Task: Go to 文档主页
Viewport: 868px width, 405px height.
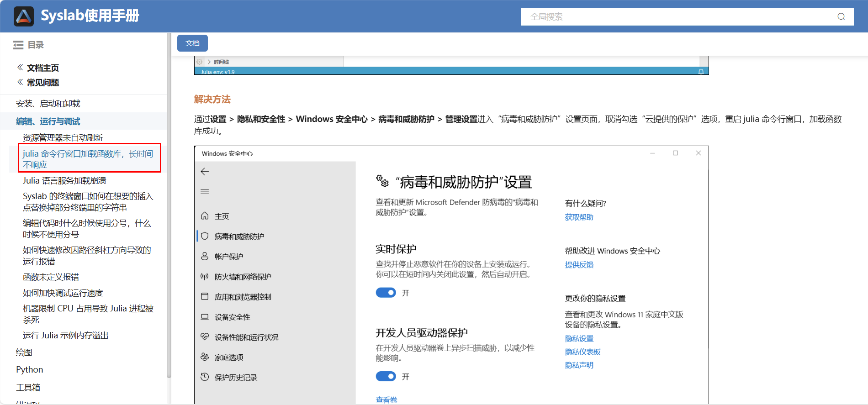Action: pos(43,68)
